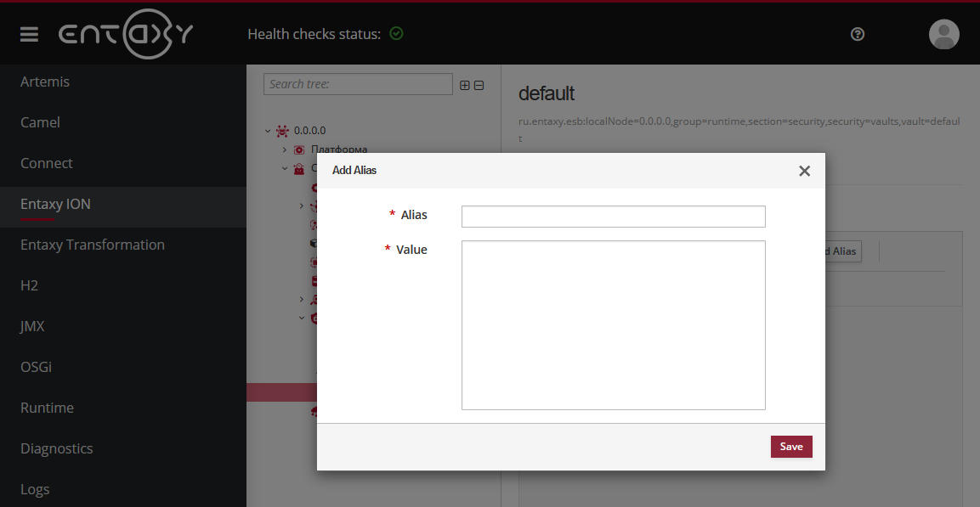Open the hamburger navigation menu
This screenshot has height=507, width=980.
(28, 34)
